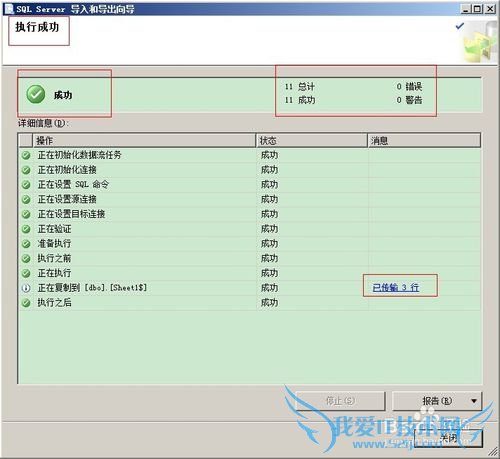
Task: Open the 已传输 3 行 message link
Action: 396,287
